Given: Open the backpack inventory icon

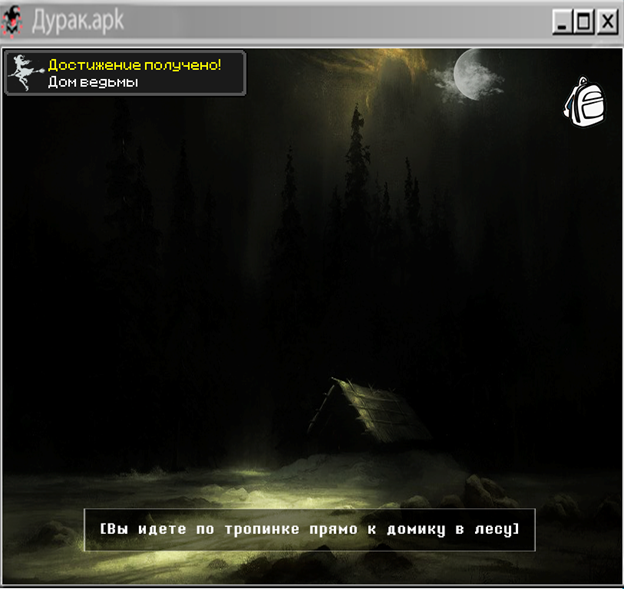Looking at the screenshot, I should [x=584, y=102].
